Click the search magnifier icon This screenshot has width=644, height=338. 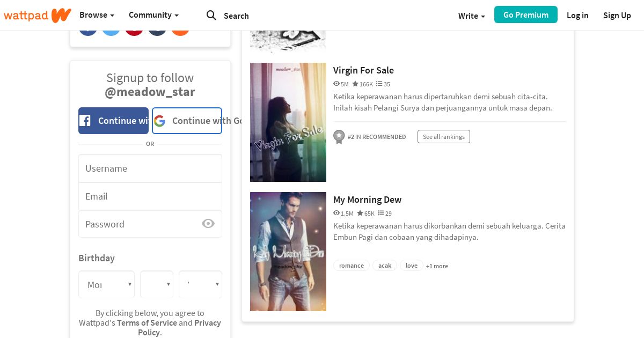pos(211,15)
